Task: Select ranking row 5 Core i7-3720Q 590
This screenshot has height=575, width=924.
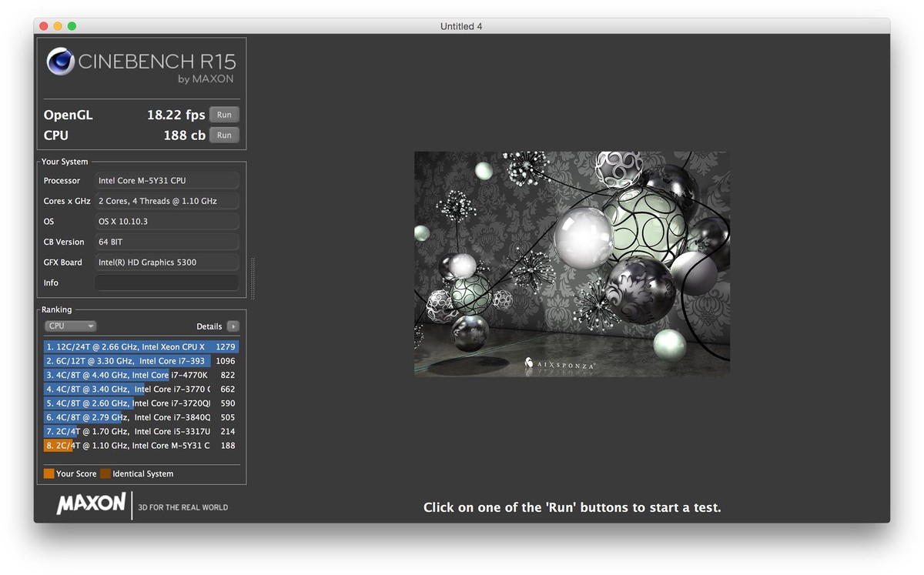Action: click(x=141, y=403)
